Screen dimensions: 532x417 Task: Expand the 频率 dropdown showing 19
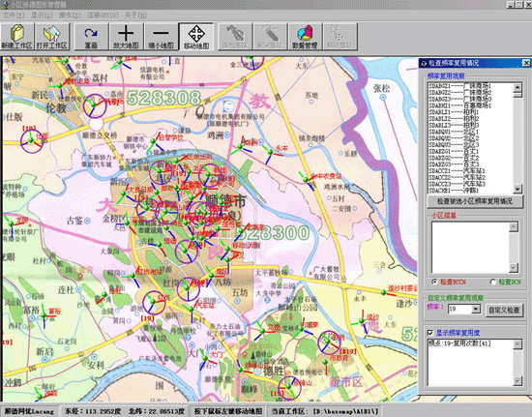pos(476,309)
